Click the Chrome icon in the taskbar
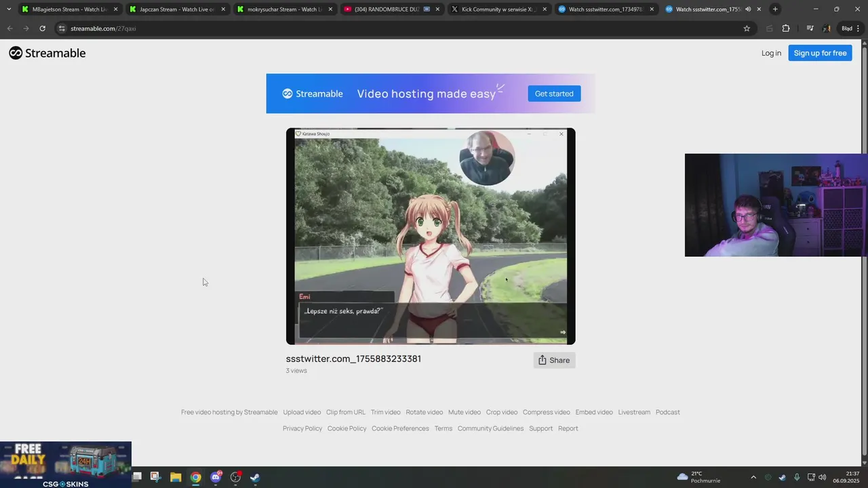Image resolution: width=868 pixels, height=488 pixels. 195,477
